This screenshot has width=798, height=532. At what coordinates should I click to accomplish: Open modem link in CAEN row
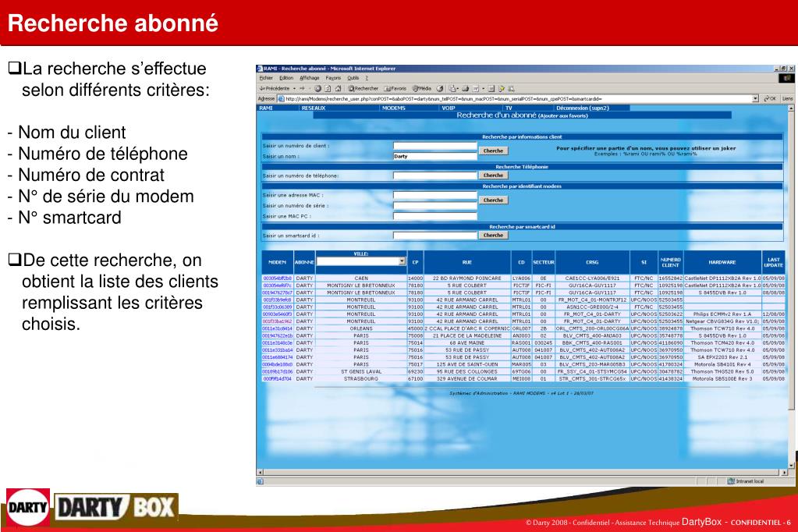278,278
